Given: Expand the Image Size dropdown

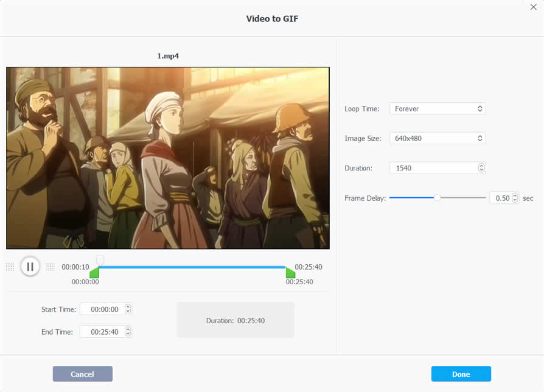Looking at the screenshot, I should [437, 139].
